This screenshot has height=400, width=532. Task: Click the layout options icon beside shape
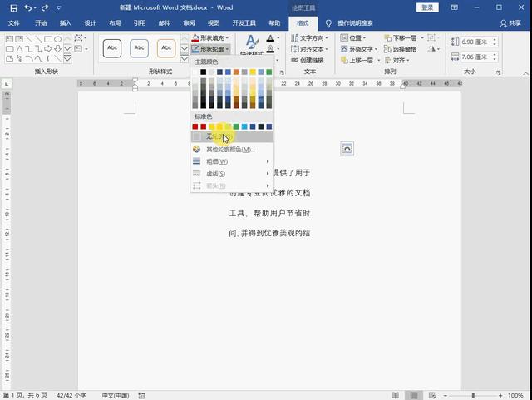347,148
